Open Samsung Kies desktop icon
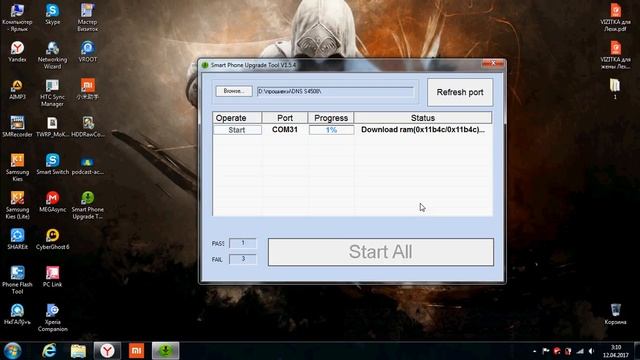Screen dimensions: 640x360 coord(17,167)
